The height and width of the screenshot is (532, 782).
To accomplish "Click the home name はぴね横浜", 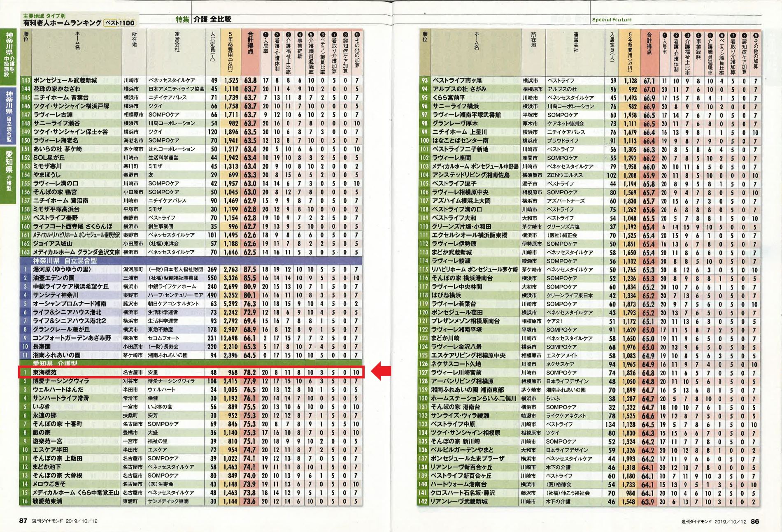I will pyautogui.click(x=447, y=295).
